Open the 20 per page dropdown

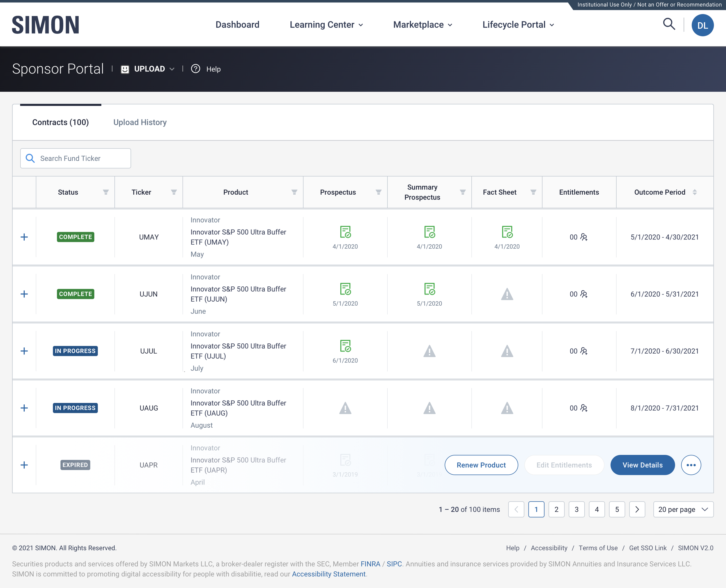click(683, 509)
